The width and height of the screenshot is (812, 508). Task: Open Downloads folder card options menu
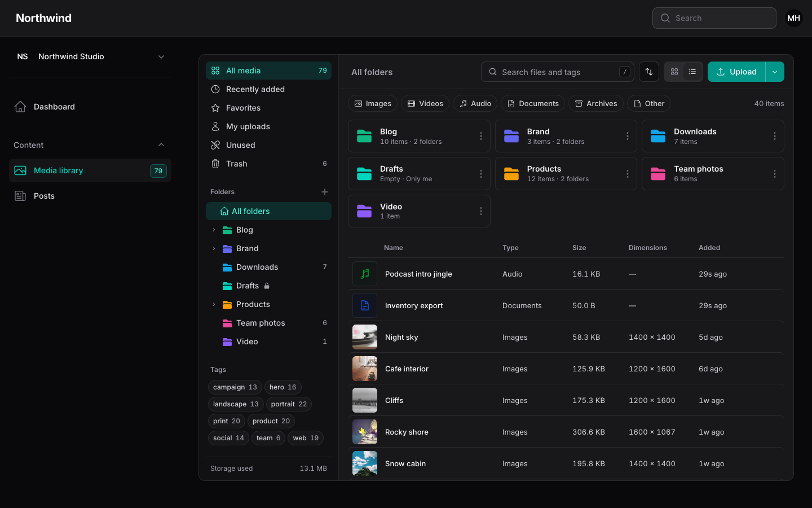click(x=774, y=136)
